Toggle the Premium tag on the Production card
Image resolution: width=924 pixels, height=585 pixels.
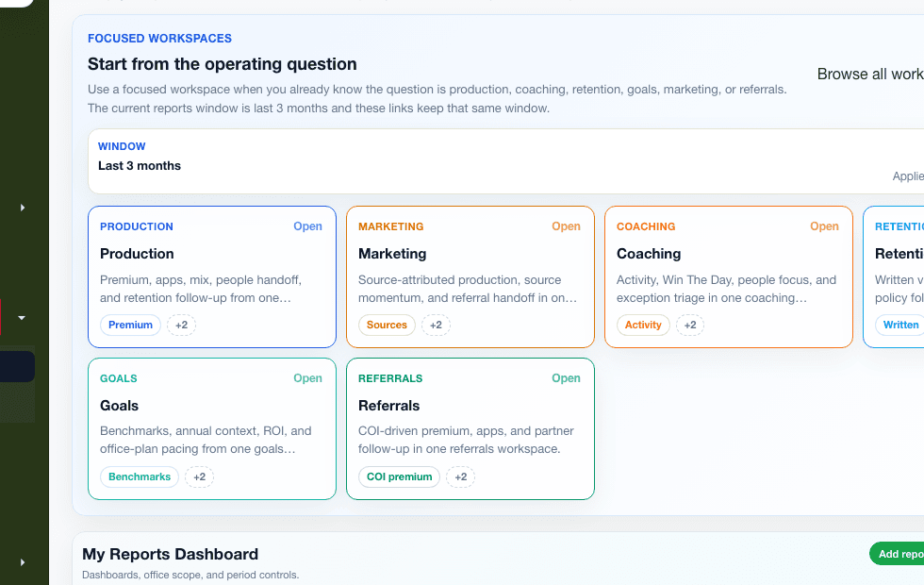pos(130,325)
